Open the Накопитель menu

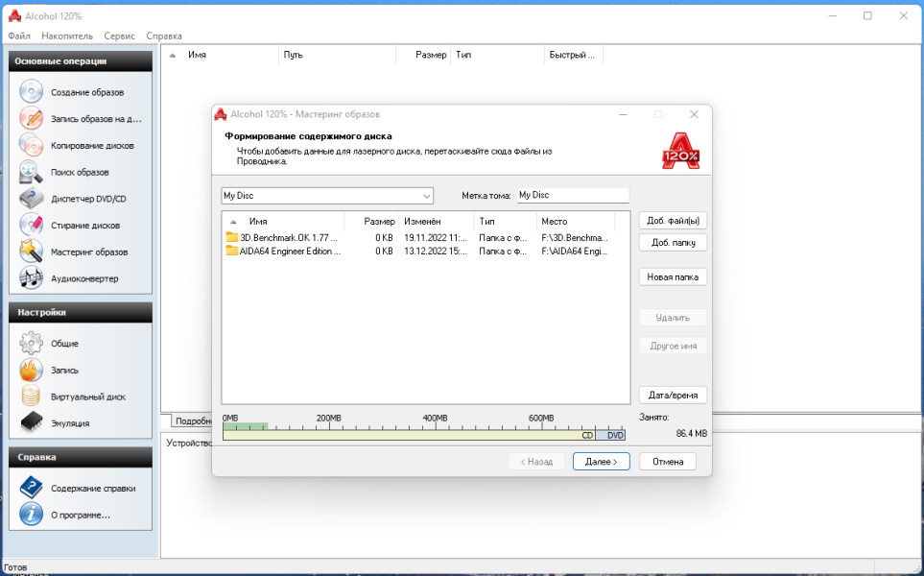click(67, 36)
